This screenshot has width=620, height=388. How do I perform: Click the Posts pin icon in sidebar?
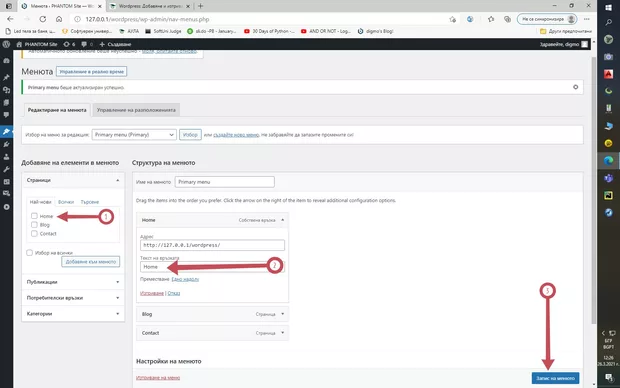[6, 78]
